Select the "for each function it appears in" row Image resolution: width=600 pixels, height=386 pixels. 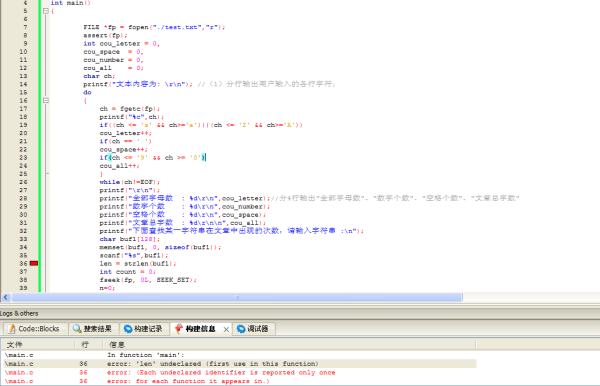coord(240,381)
